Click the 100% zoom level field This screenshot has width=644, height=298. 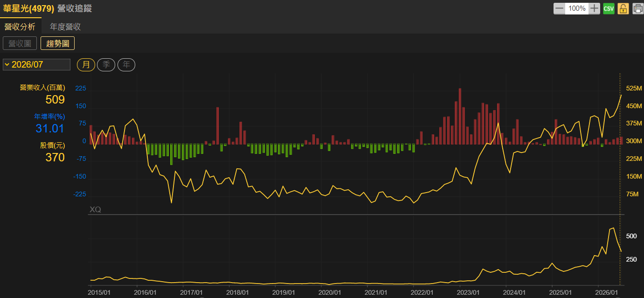click(577, 8)
